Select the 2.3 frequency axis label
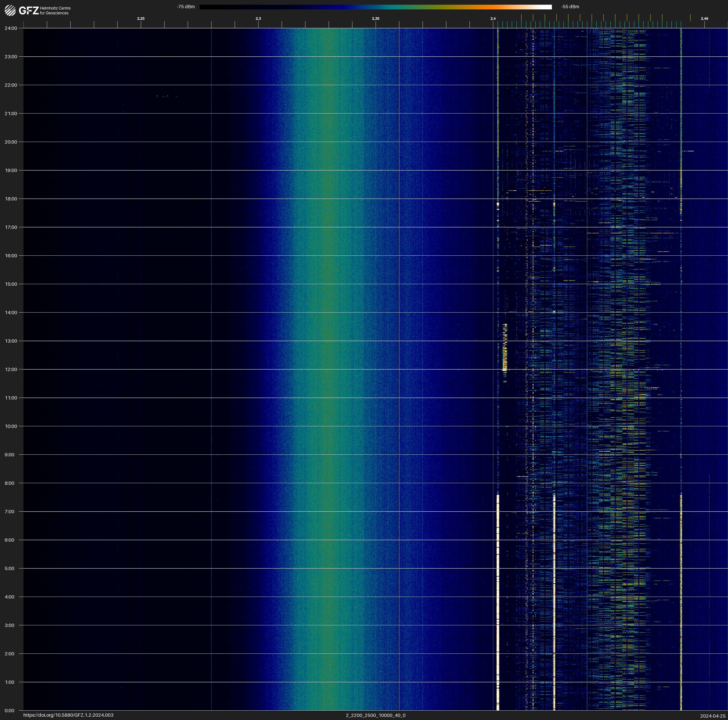The image size is (728, 720). click(x=258, y=19)
